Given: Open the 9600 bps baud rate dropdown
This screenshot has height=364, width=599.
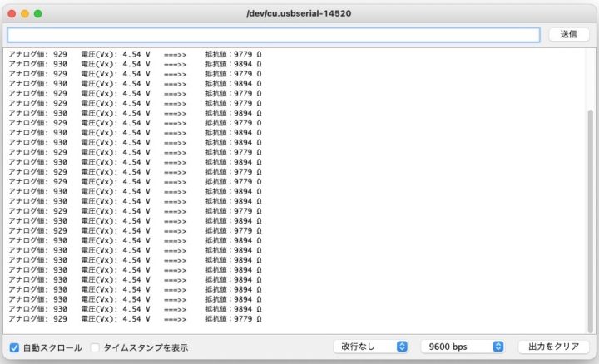Looking at the screenshot, I should pos(463,347).
